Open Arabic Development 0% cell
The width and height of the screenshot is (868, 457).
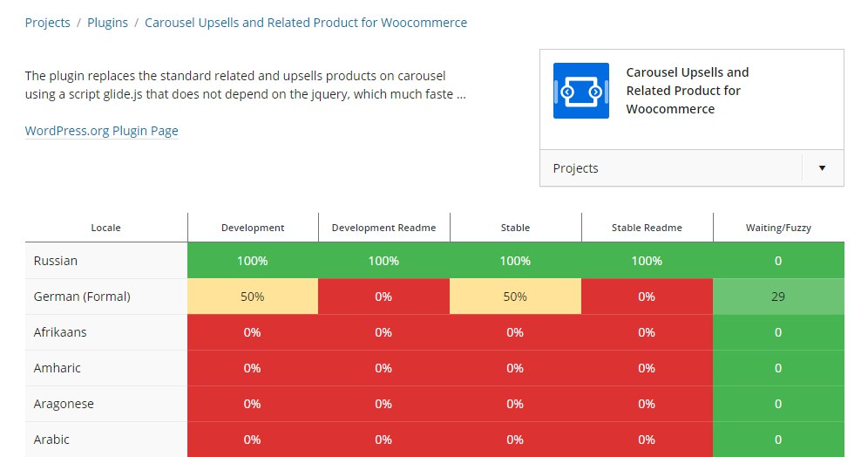(x=253, y=440)
